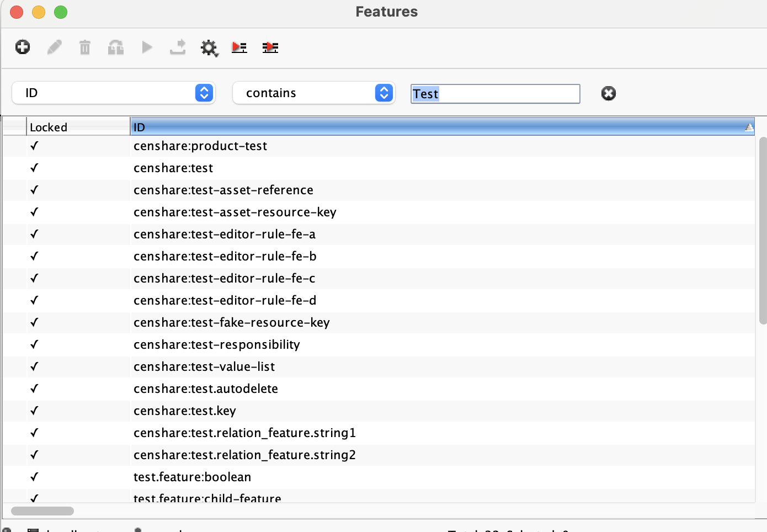Open the ID filter field dropdown

click(204, 93)
